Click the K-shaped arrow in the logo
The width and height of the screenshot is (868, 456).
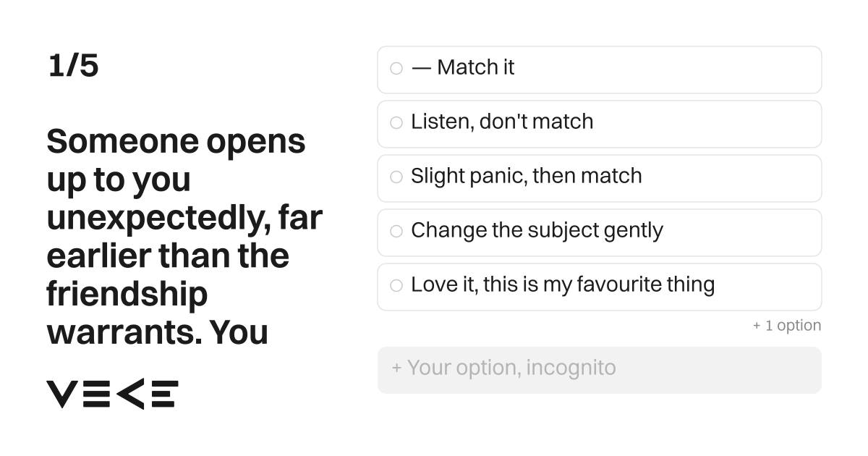point(130,394)
